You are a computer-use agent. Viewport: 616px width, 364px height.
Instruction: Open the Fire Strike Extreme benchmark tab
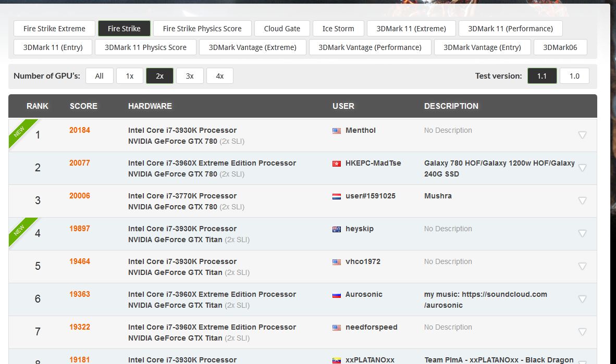tap(54, 29)
